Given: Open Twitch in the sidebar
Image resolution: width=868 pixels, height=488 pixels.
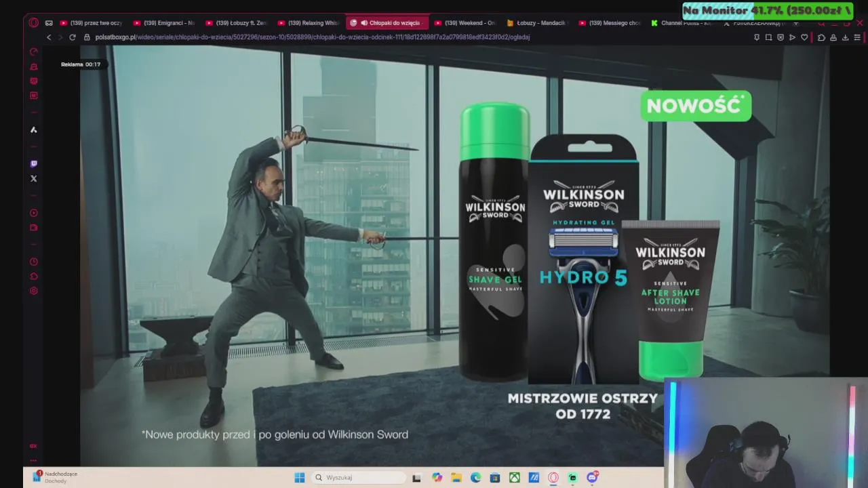Looking at the screenshot, I should tap(33, 164).
